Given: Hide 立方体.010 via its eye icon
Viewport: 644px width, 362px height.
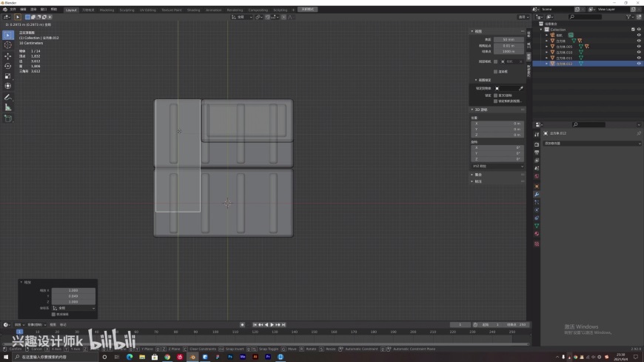Looking at the screenshot, I should pos(639,52).
